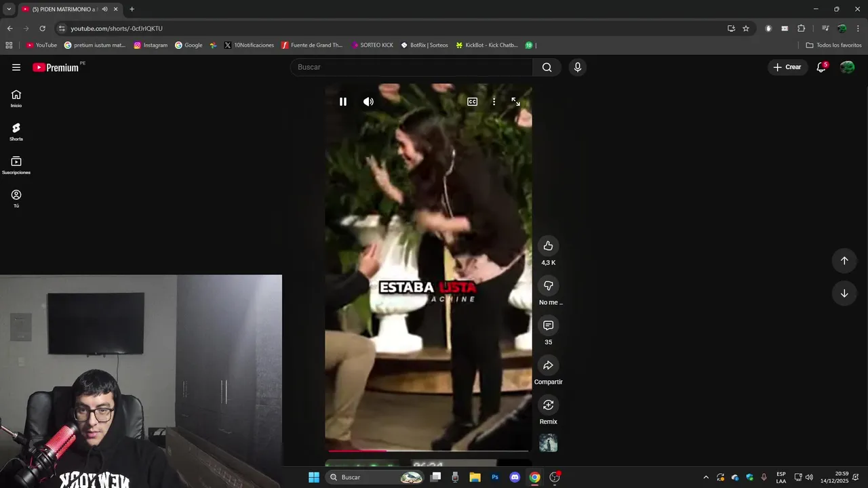Start voice search with microphone

(577, 67)
